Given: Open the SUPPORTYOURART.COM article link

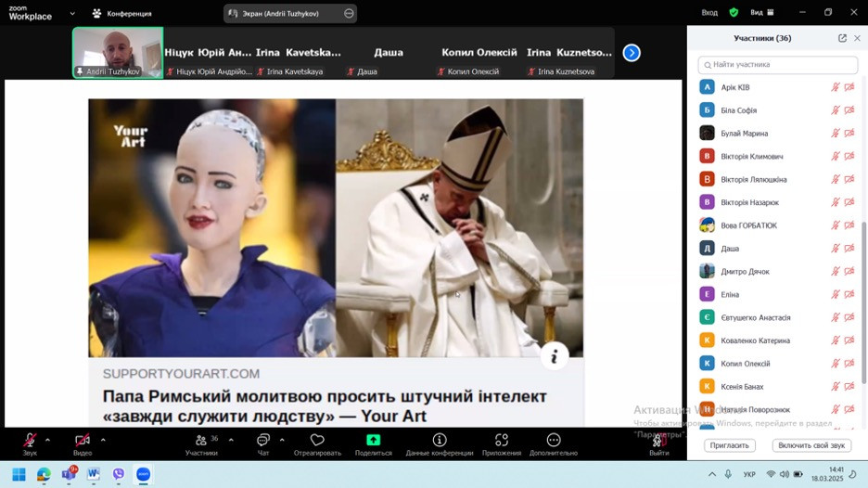Looking at the screenshot, I should click(181, 374).
